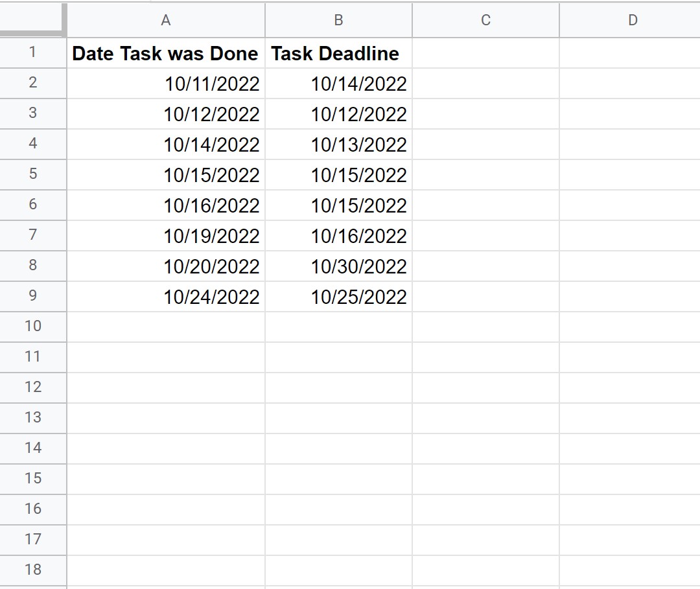Screen dimensions: 700x589
Task: Select cell B2 with 10/14/2022
Action: pyautogui.click(x=338, y=84)
